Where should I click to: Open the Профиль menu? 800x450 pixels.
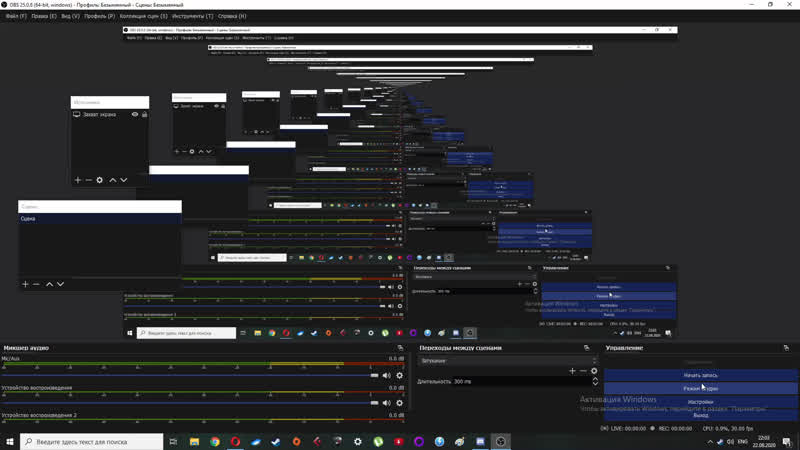[99, 16]
